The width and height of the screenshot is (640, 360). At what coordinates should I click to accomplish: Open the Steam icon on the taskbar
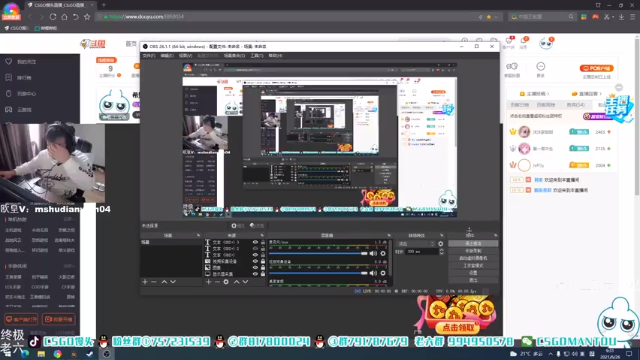coord(89,354)
